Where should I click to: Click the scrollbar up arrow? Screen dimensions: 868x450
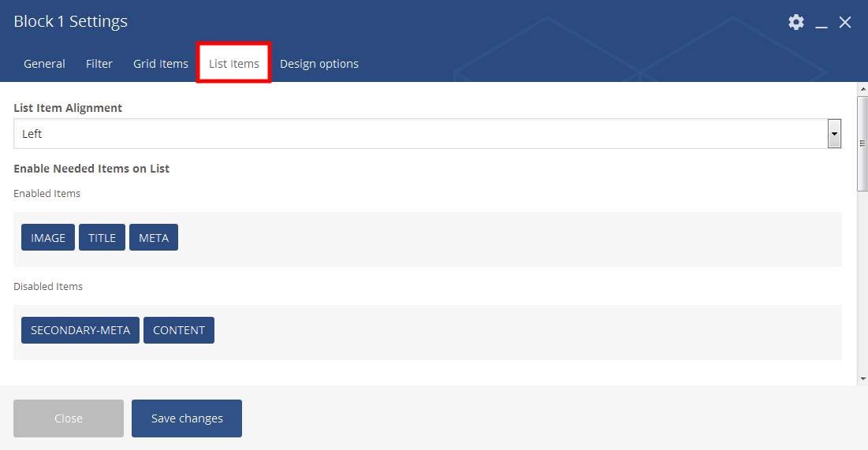(x=862, y=88)
